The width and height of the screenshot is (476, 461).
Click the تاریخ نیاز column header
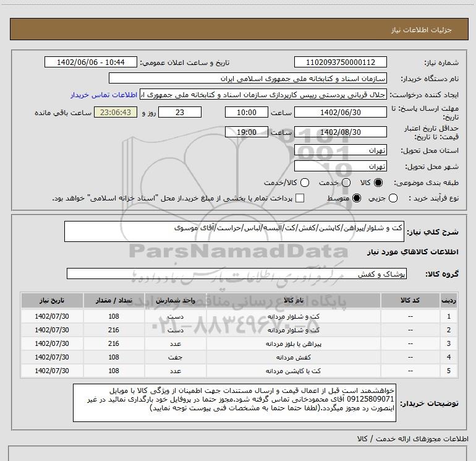52,301
